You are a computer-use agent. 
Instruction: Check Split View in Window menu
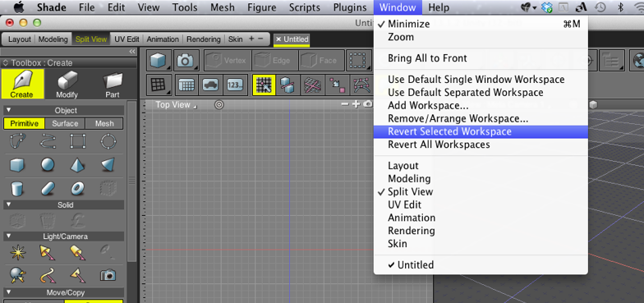[481, 192]
